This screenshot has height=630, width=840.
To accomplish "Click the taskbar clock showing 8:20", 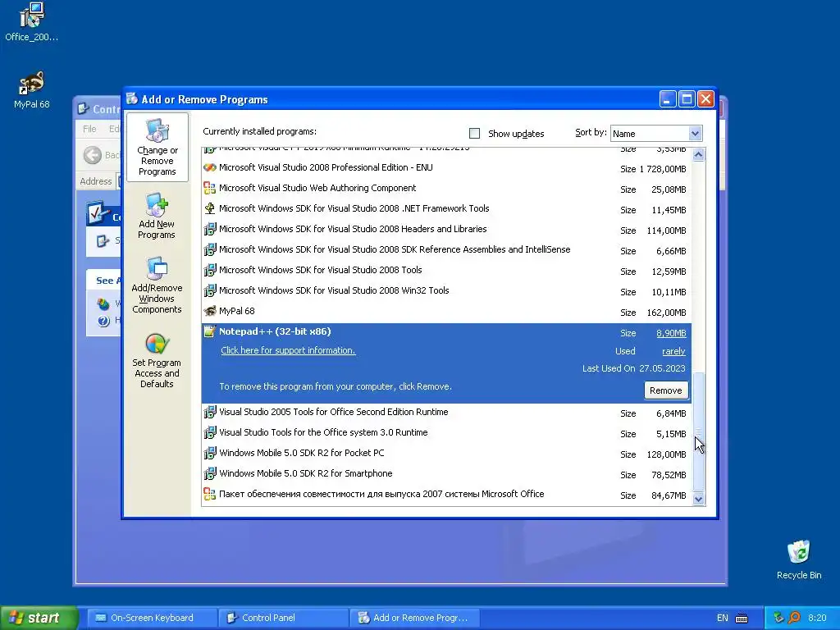I will point(817,618).
